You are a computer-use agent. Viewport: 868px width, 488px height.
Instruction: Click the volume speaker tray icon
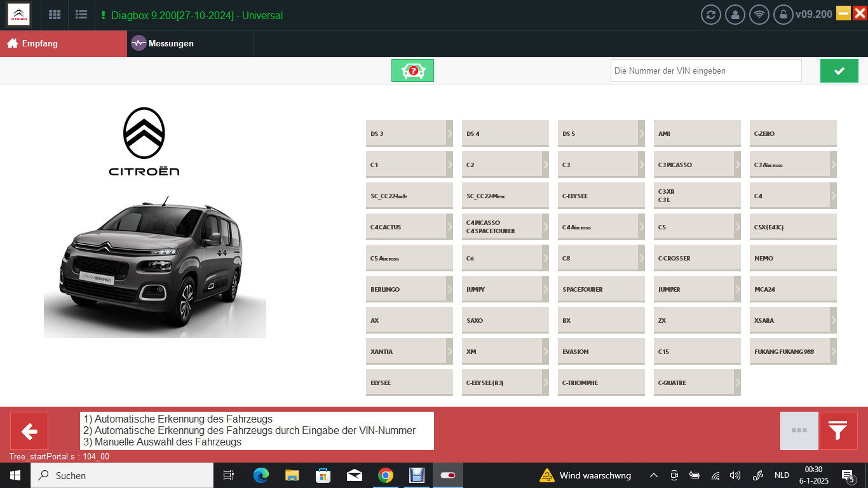tap(735, 475)
